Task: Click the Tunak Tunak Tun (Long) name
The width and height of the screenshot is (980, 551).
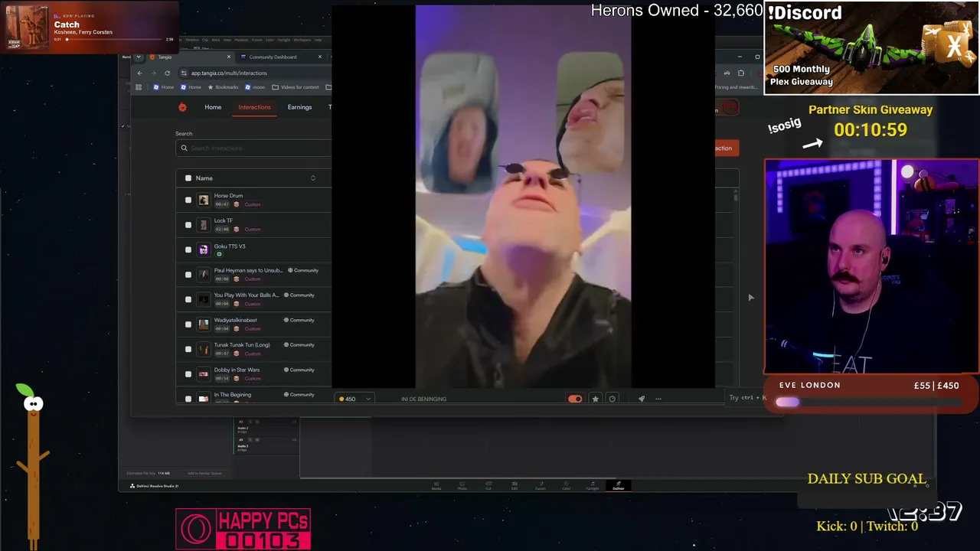Action: [x=242, y=344]
